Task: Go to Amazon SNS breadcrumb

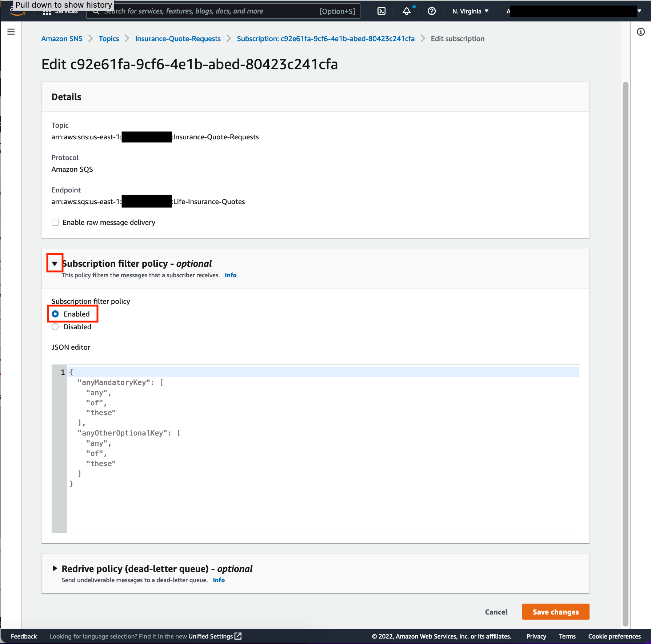Action: tap(62, 39)
